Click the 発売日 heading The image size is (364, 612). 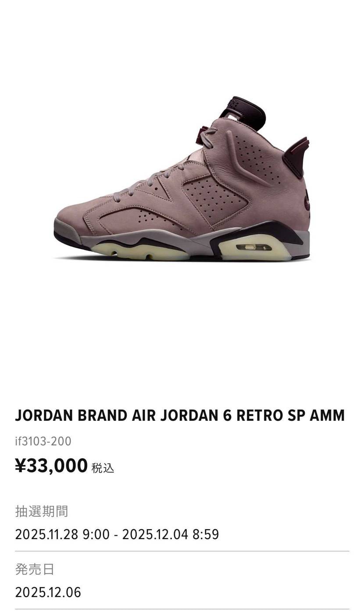[35, 569]
